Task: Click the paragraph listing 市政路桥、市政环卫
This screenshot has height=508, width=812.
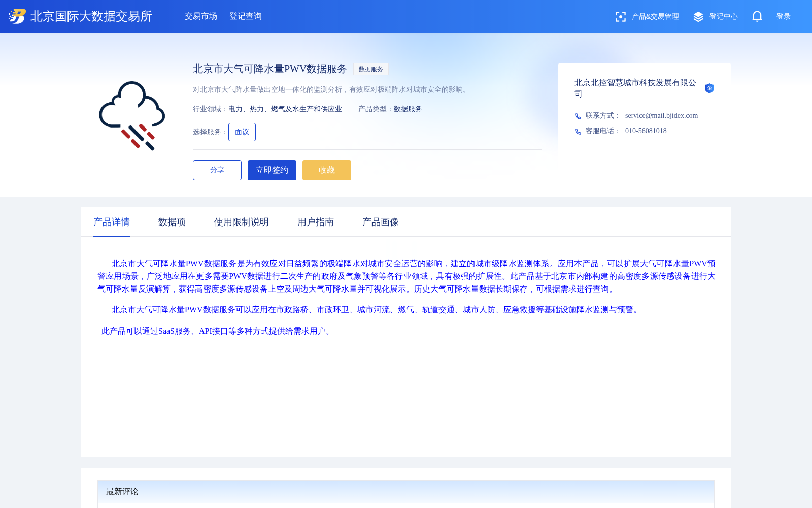Action: pos(377,310)
